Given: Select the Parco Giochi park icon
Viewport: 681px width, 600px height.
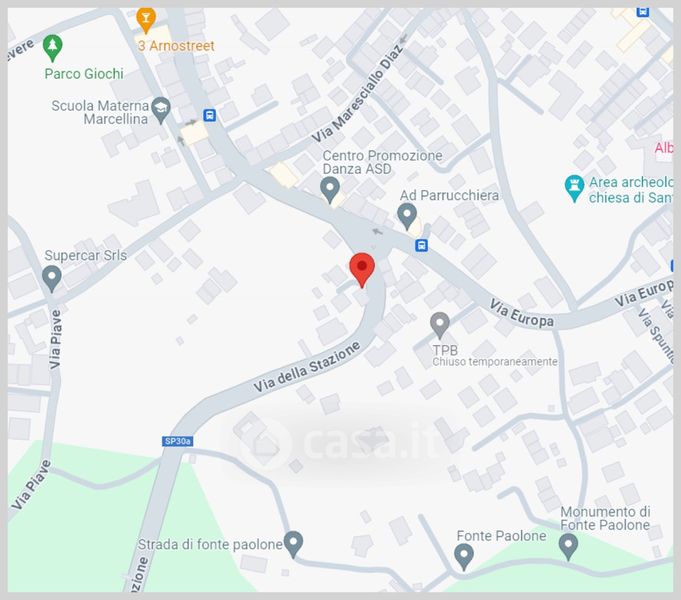Looking at the screenshot, I should [53, 48].
